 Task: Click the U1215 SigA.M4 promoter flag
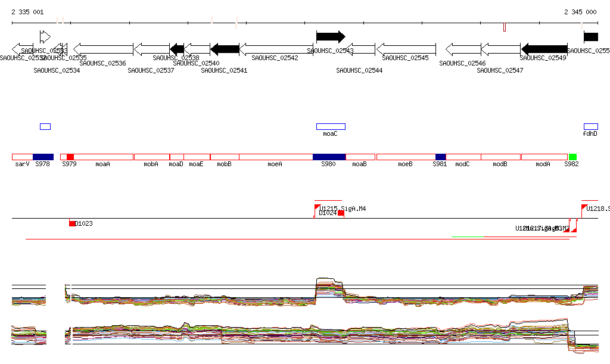(318, 207)
